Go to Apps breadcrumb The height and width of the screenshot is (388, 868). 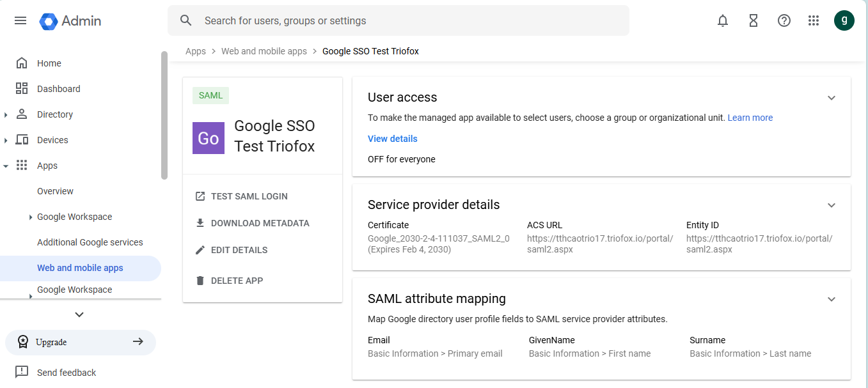(196, 51)
